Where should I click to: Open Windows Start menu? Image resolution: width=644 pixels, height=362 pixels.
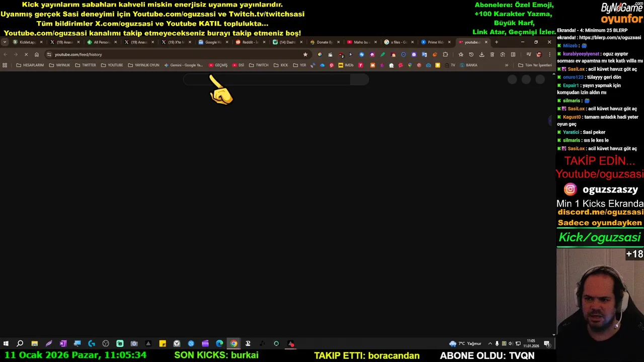(6, 343)
